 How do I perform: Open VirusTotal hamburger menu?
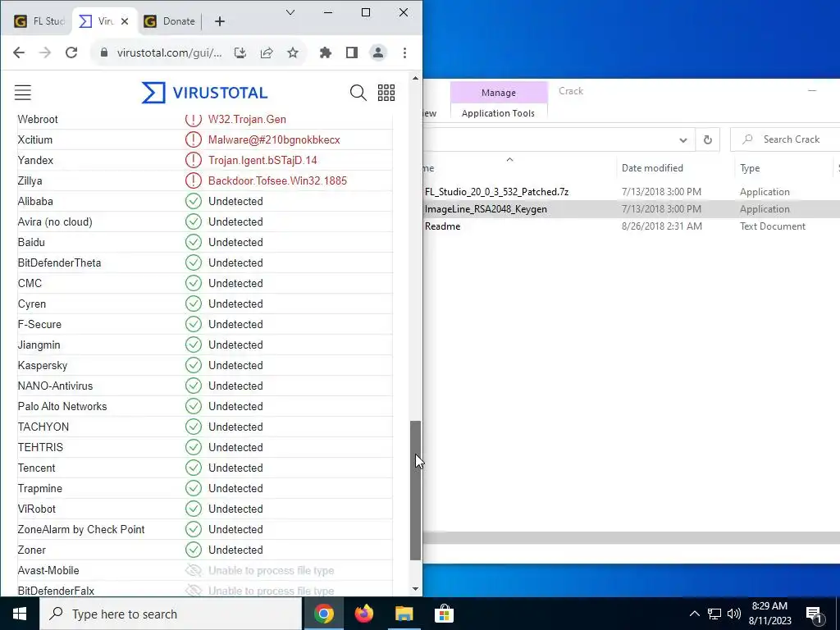22,93
